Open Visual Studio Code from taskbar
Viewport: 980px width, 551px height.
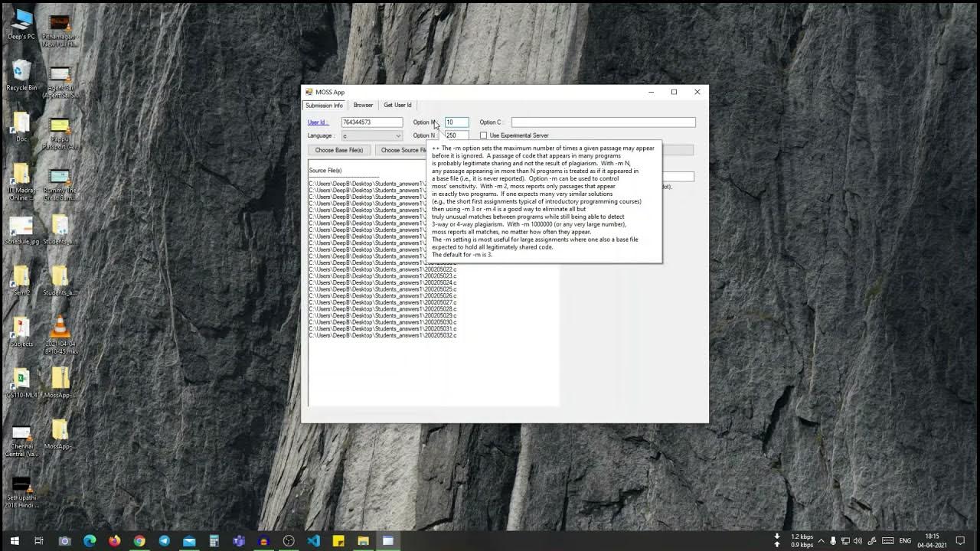313,541
